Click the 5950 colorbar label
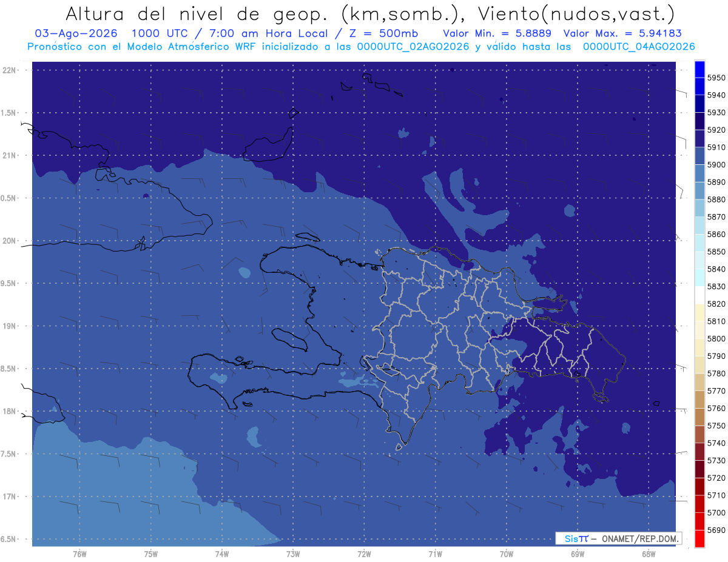 (716, 78)
